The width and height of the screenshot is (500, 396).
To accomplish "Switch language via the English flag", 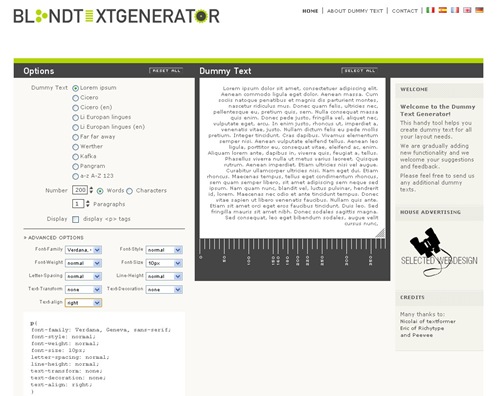I will click(x=467, y=10).
